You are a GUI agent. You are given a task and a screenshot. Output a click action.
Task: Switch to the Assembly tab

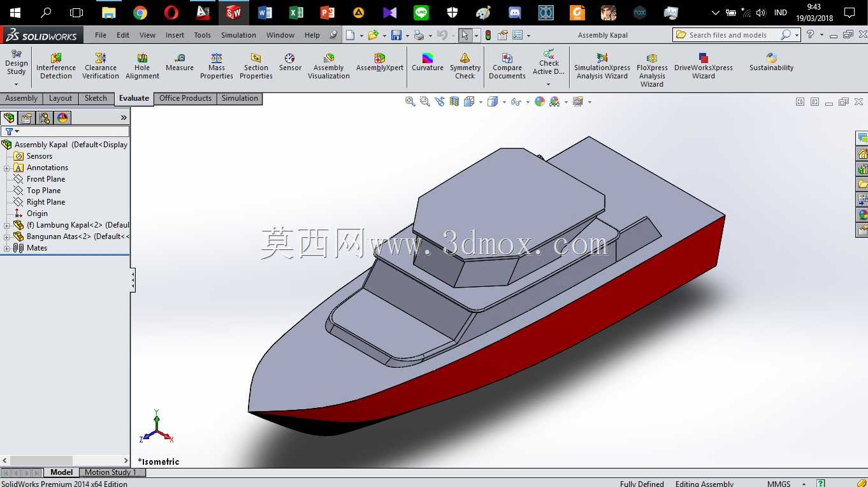[22, 98]
